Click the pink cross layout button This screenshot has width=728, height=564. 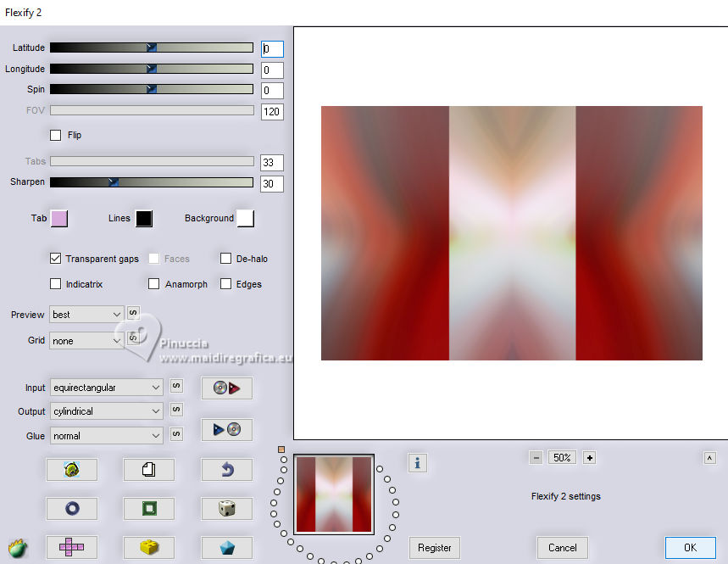click(72, 547)
